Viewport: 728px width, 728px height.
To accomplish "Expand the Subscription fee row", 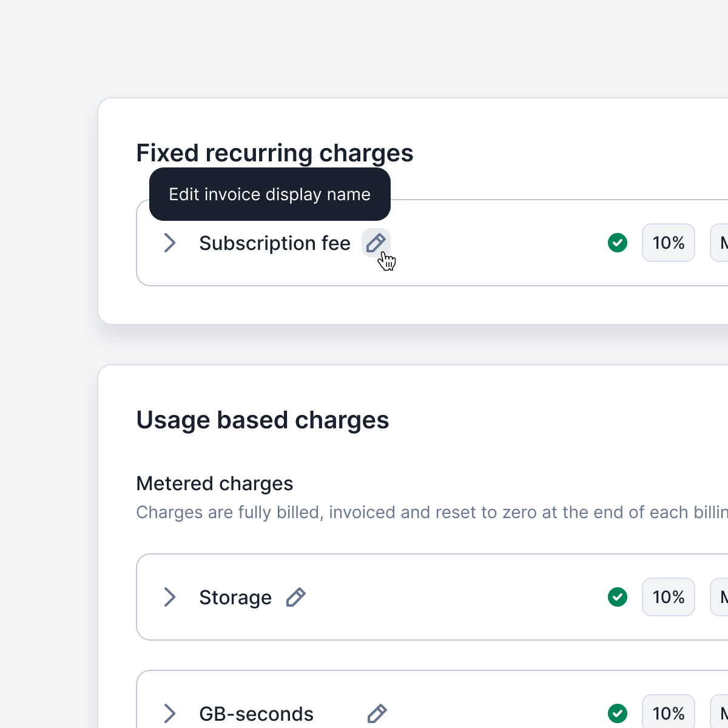I will tap(170, 243).
